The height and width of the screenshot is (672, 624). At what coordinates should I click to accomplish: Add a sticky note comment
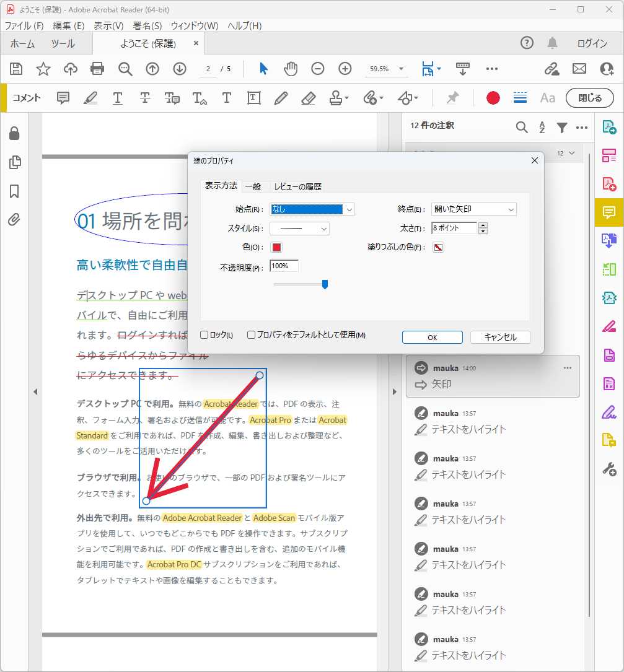pos(63,98)
